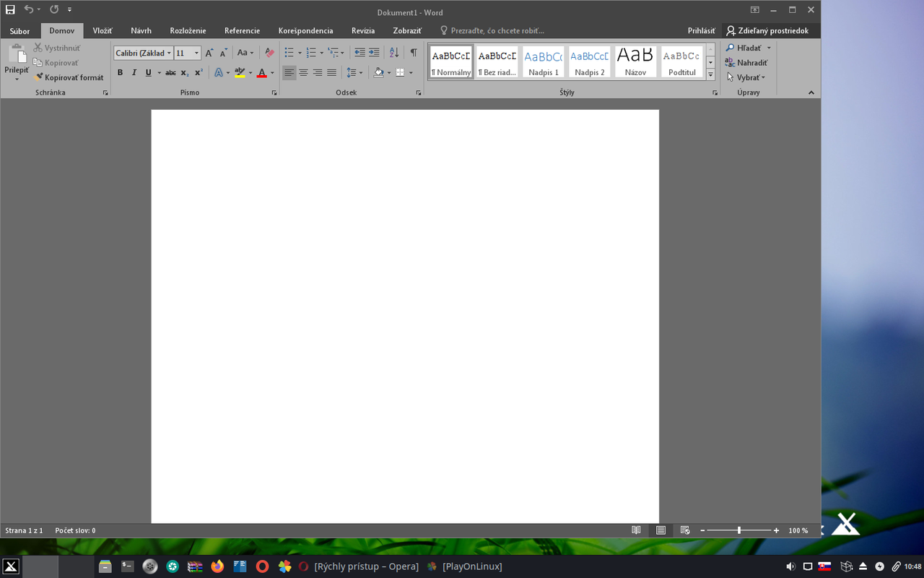This screenshot has width=924, height=578.
Task: Click the numbered list icon
Action: (311, 53)
